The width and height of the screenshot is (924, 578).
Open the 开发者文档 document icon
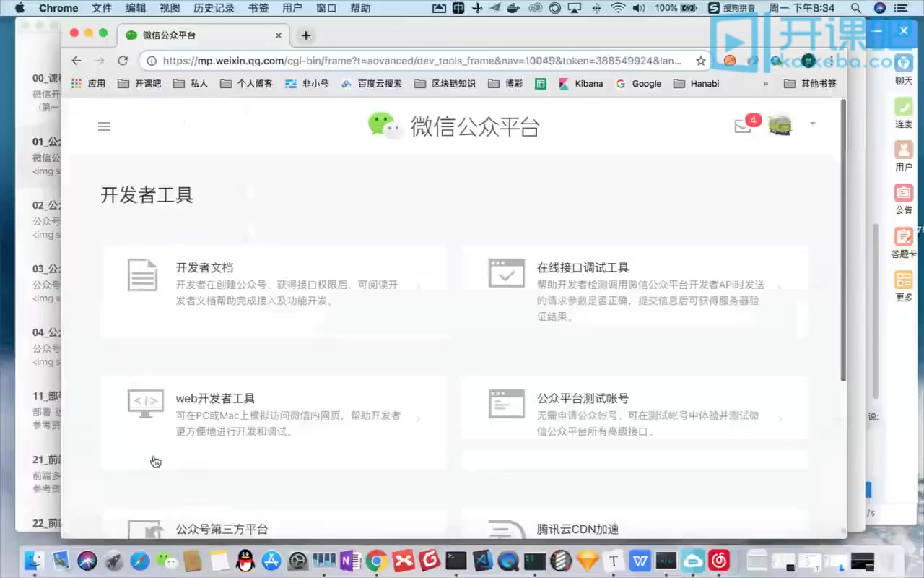click(142, 275)
